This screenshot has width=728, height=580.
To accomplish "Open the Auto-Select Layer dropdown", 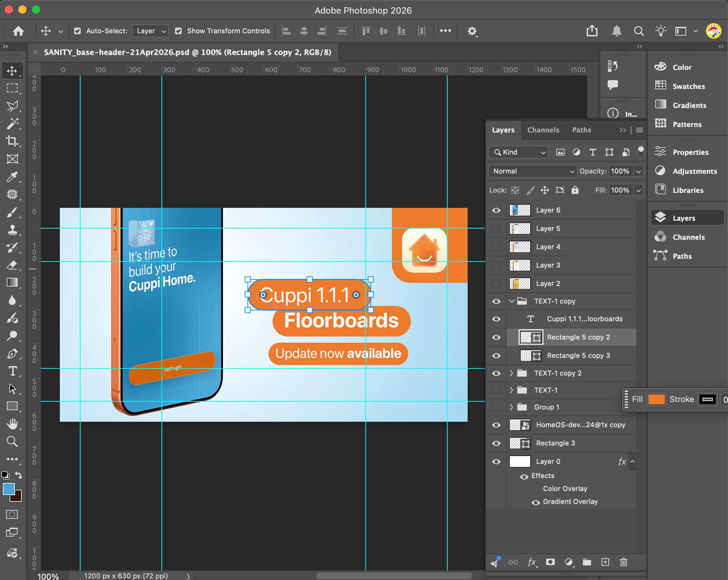I will coord(150,31).
